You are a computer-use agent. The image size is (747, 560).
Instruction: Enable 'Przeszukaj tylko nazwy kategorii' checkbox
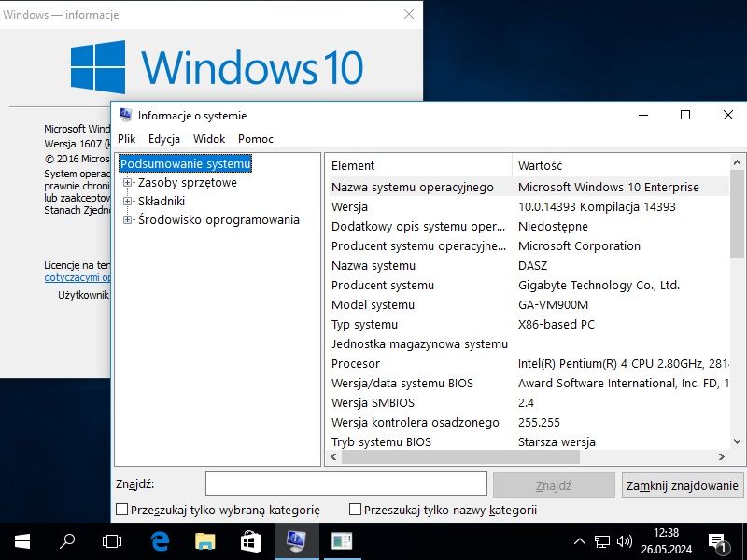[x=355, y=510]
